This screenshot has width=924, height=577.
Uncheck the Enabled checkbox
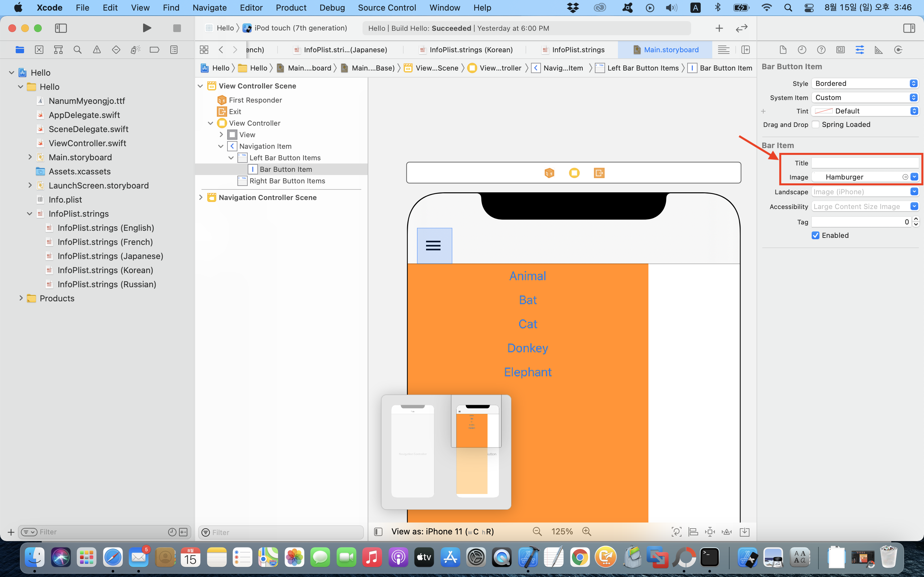click(x=816, y=235)
